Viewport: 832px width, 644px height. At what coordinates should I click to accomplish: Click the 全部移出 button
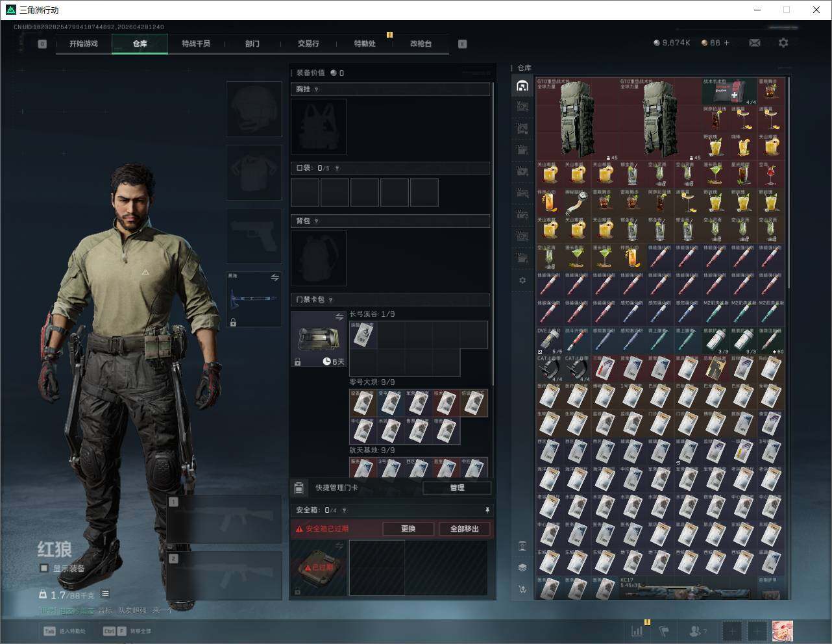[465, 528]
